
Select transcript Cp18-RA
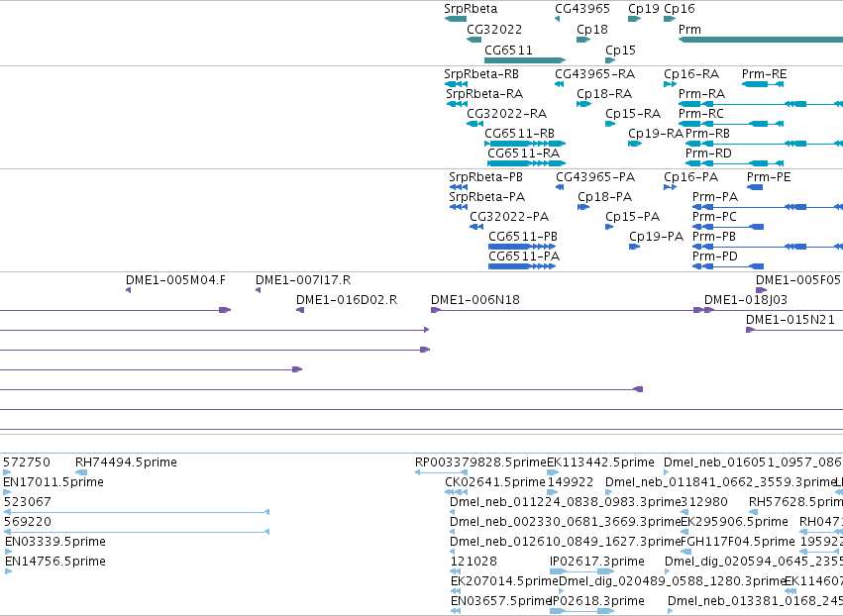tap(583, 104)
